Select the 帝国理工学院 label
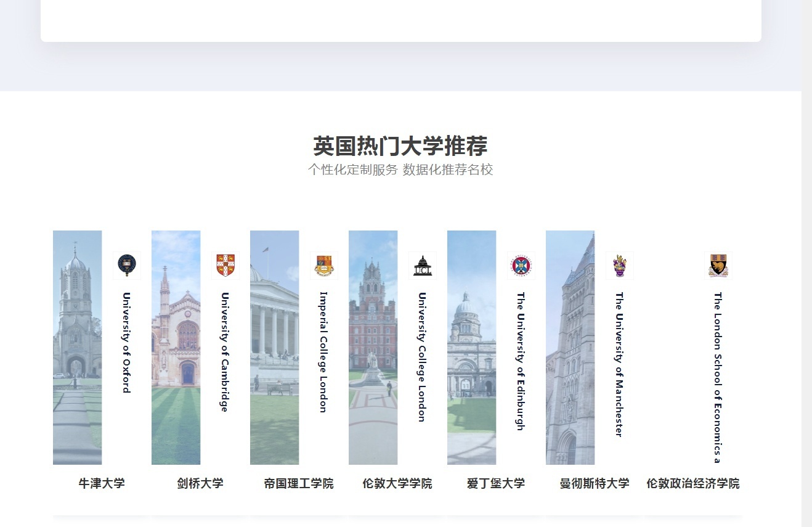Image resolution: width=812 pixels, height=527 pixels. 299,483
